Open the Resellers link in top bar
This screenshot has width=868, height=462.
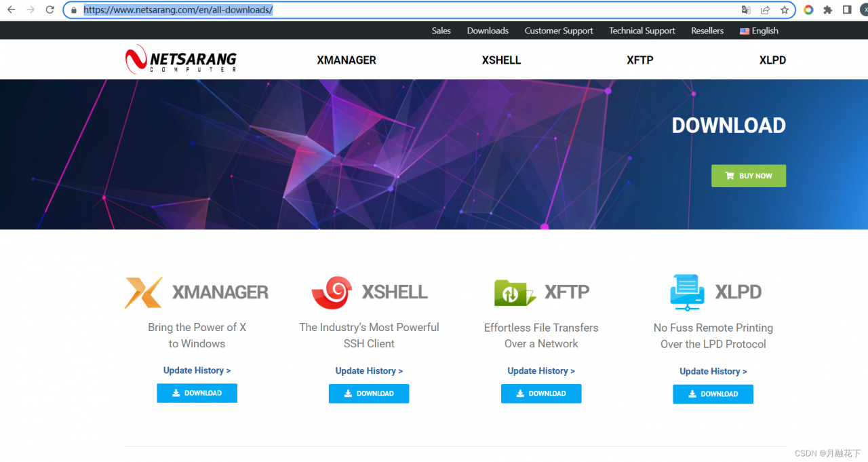click(x=707, y=31)
